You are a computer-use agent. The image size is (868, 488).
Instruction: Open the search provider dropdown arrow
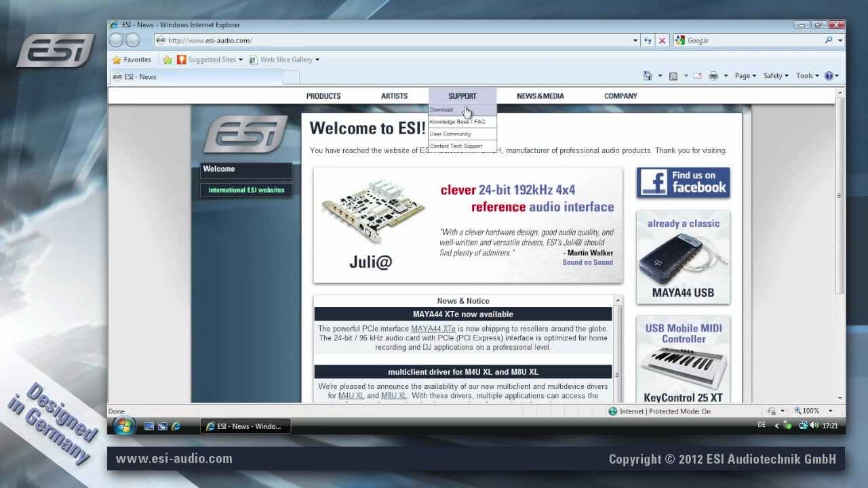(842, 41)
